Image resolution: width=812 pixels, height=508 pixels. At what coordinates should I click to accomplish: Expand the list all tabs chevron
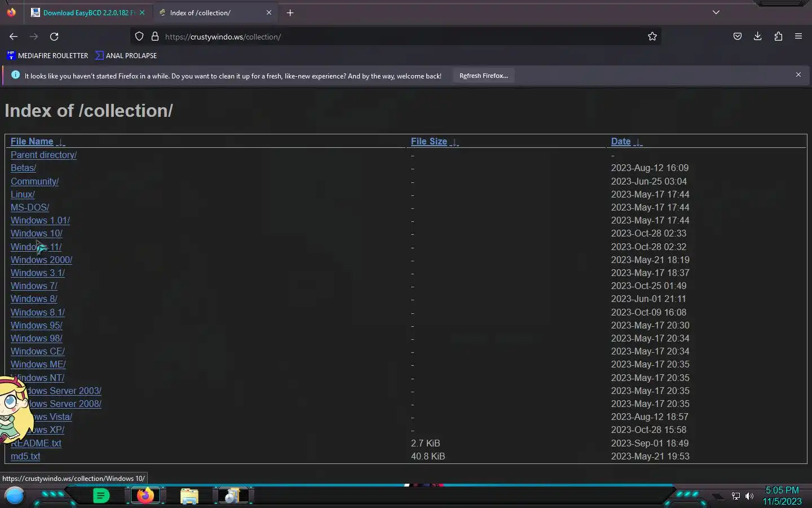716,12
